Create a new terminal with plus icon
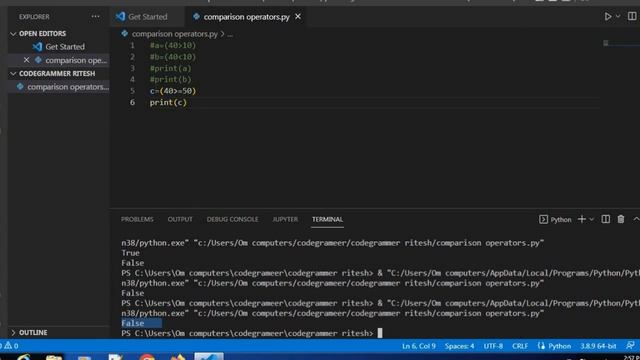The width and height of the screenshot is (640, 360). (582, 219)
